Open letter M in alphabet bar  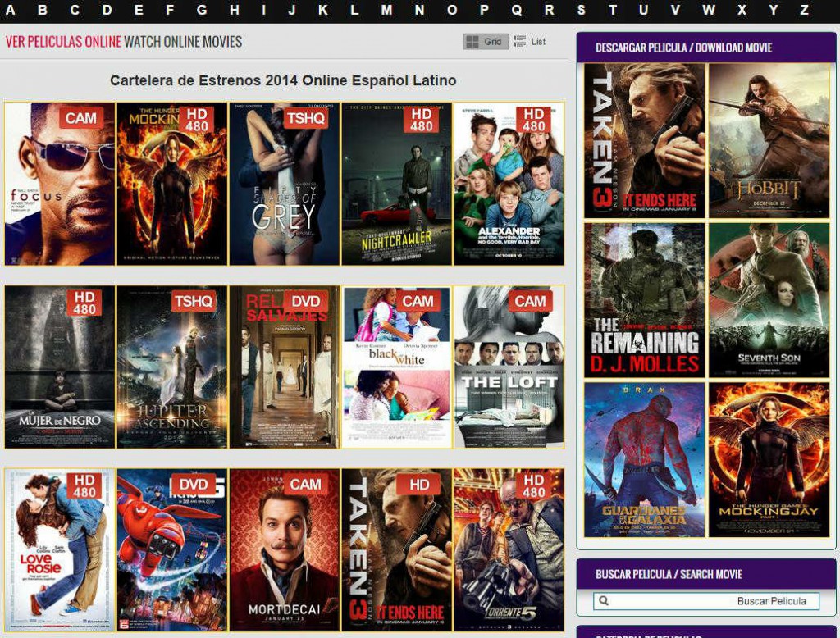point(387,10)
